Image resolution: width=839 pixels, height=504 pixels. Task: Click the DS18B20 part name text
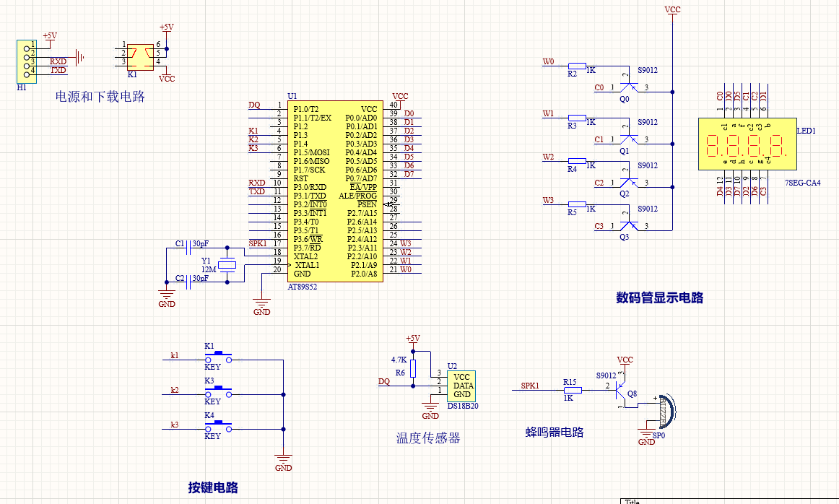tap(463, 406)
